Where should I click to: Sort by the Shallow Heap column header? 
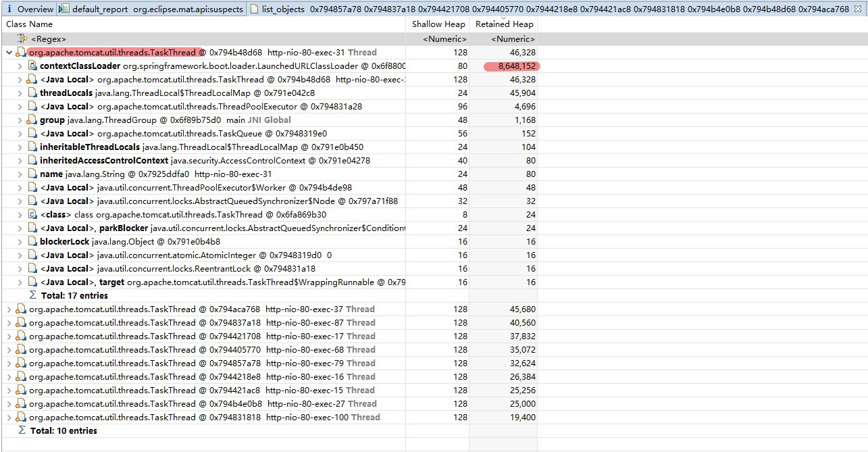point(438,24)
